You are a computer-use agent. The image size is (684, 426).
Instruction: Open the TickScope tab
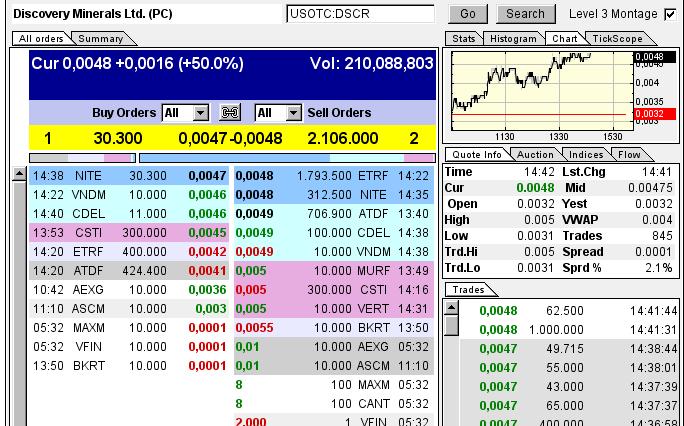point(617,38)
